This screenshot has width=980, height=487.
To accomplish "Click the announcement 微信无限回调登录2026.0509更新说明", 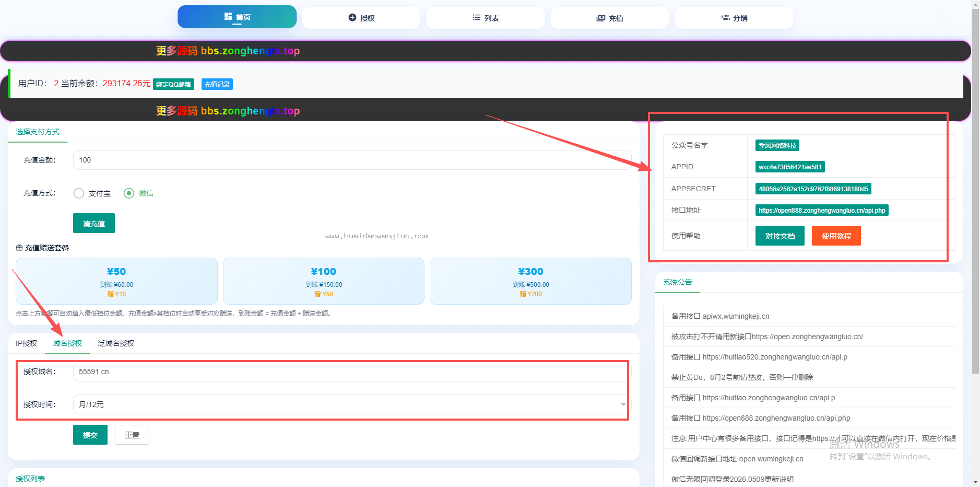I will tap(733, 479).
